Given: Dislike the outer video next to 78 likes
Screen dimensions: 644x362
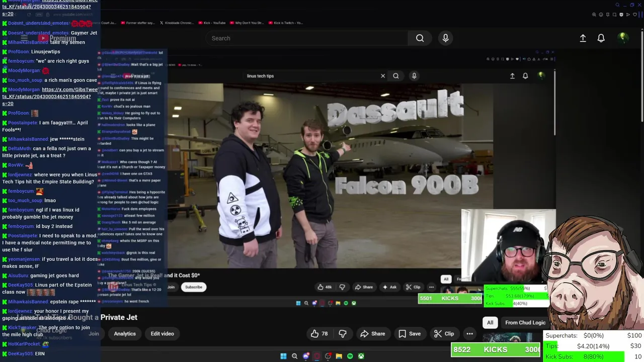Looking at the screenshot, I should [343, 333].
